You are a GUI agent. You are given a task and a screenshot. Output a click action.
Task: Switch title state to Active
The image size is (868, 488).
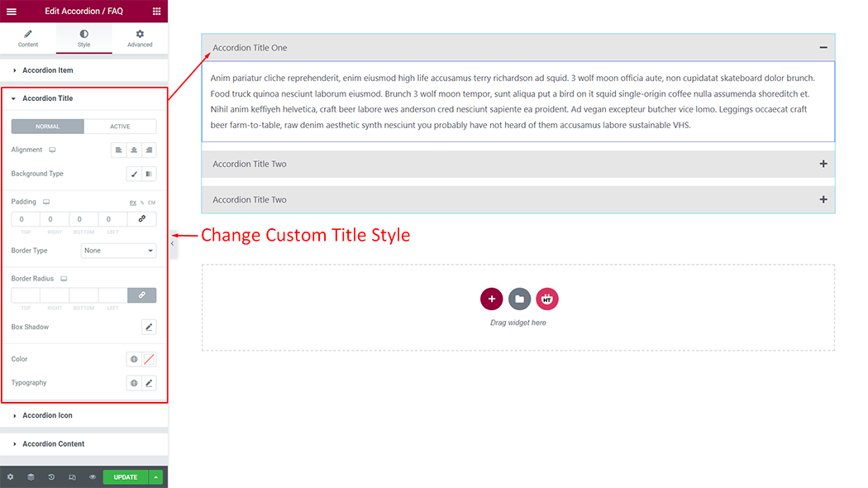pyautogui.click(x=120, y=127)
